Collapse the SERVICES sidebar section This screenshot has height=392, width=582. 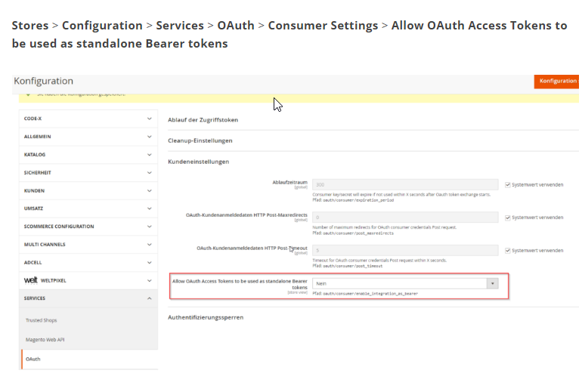point(88,298)
